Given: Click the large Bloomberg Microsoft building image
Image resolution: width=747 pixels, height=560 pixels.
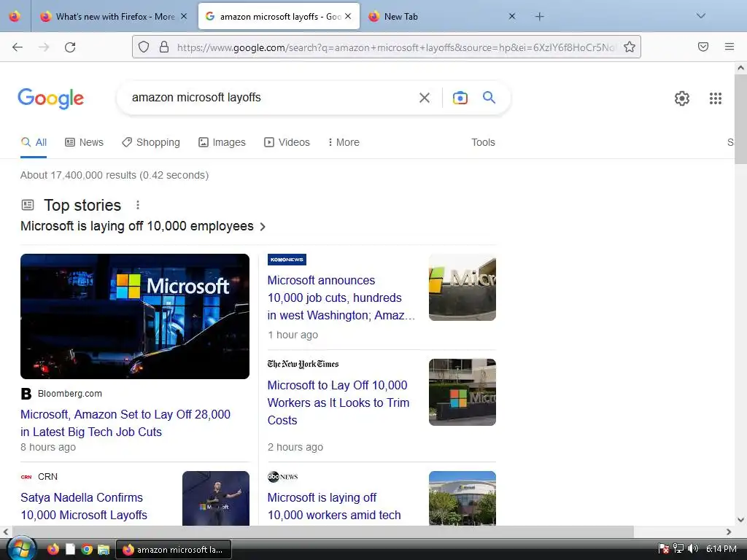Looking at the screenshot, I should 135,316.
